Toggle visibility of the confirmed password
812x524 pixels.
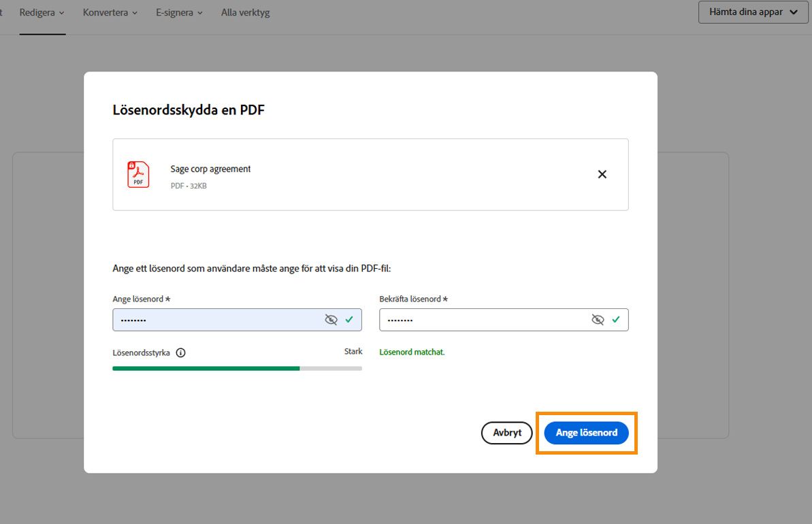pyautogui.click(x=598, y=319)
